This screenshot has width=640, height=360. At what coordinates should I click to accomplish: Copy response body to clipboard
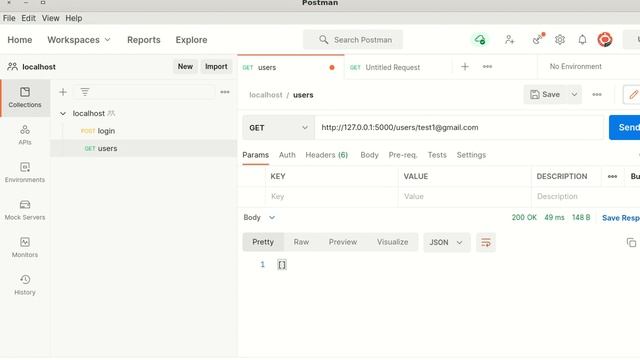pyautogui.click(x=631, y=242)
